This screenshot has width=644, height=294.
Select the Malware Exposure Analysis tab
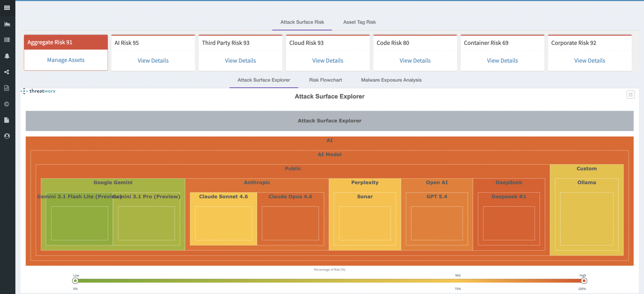391,80
